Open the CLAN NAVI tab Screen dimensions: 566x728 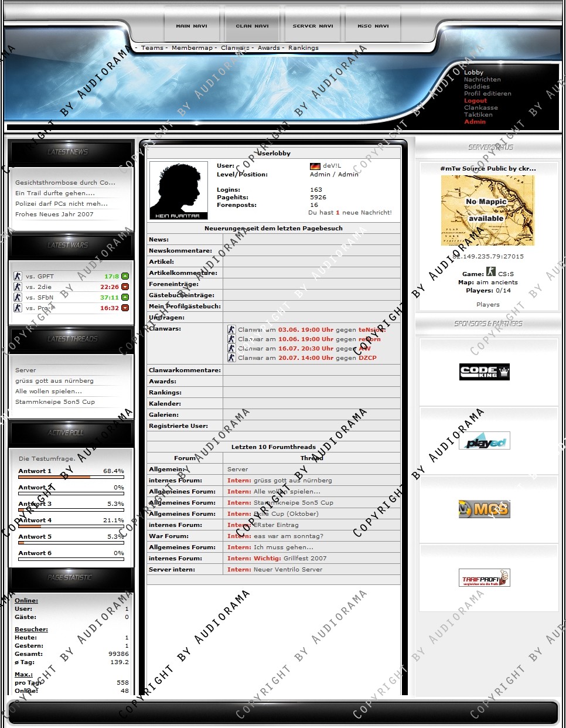coord(252,26)
